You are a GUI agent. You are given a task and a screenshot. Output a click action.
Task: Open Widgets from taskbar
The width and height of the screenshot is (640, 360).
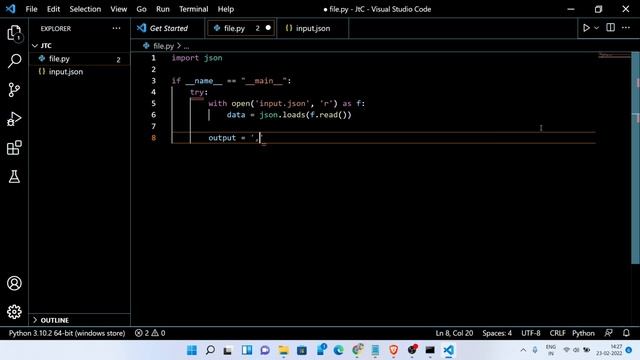pos(247,350)
